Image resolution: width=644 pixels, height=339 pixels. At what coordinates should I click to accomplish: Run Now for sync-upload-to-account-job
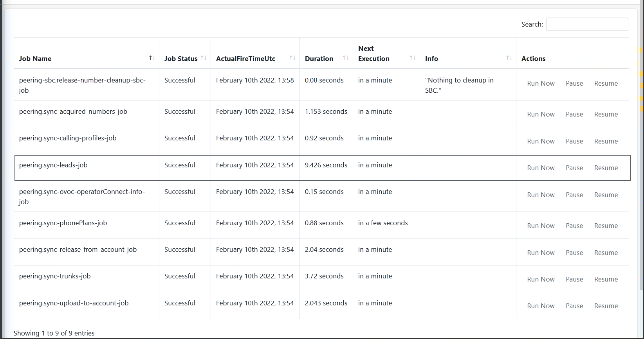click(541, 306)
